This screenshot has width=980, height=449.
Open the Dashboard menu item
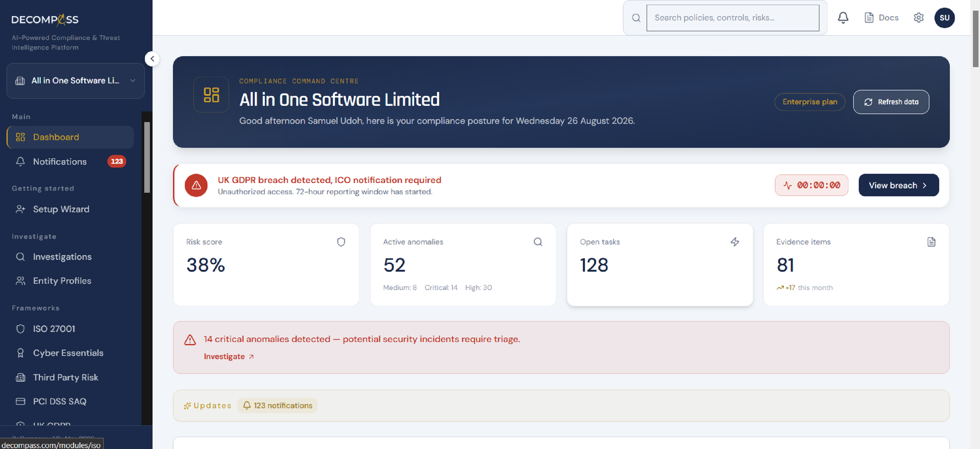click(70, 137)
